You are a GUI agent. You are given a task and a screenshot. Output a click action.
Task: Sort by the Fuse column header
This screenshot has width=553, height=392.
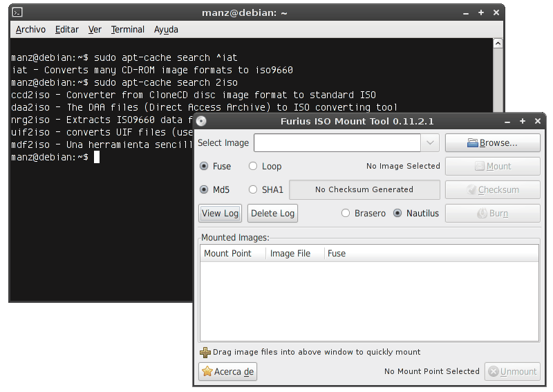[431, 254]
